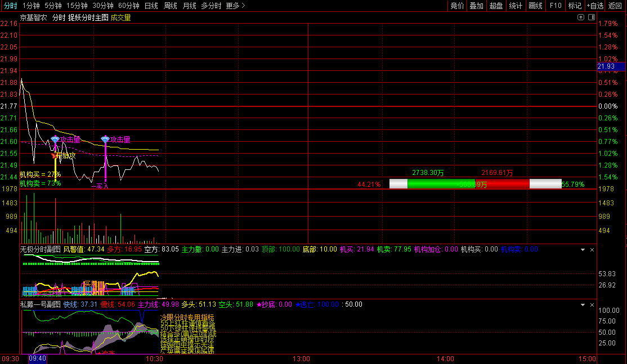Open the 私募一号副图 indicator dropdown arrow

583,305
